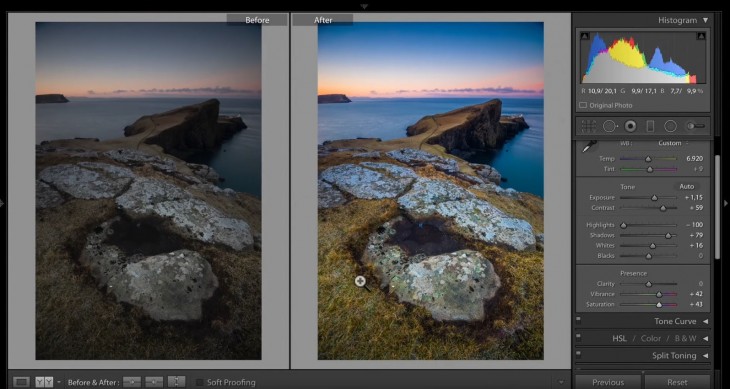Click the Blacks slider handle
730x389 pixels.
coord(649,256)
